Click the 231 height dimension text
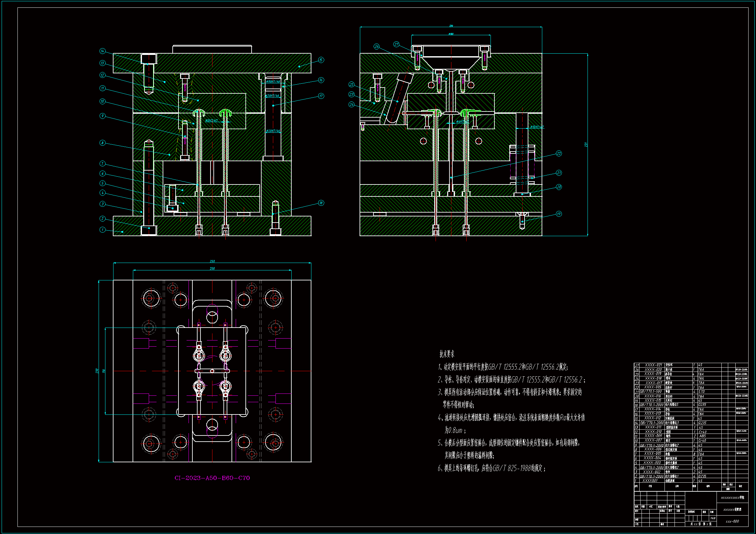756x534 pixels. pyautogui.click(x=586, y=145)
